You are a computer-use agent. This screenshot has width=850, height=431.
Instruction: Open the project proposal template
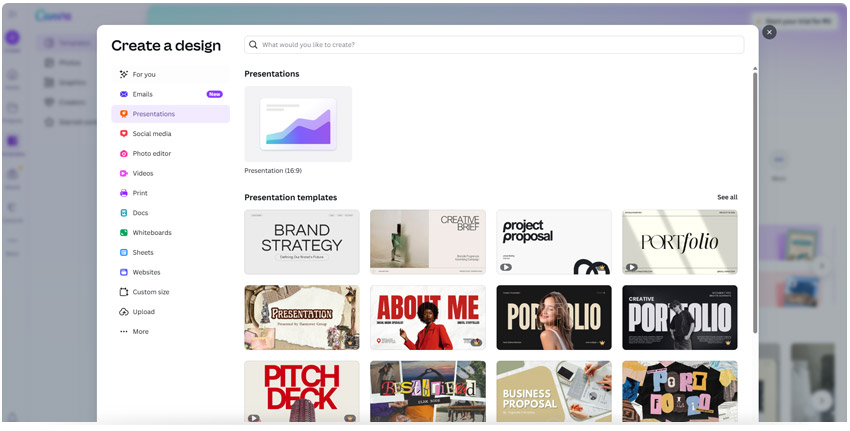point(554,242)
